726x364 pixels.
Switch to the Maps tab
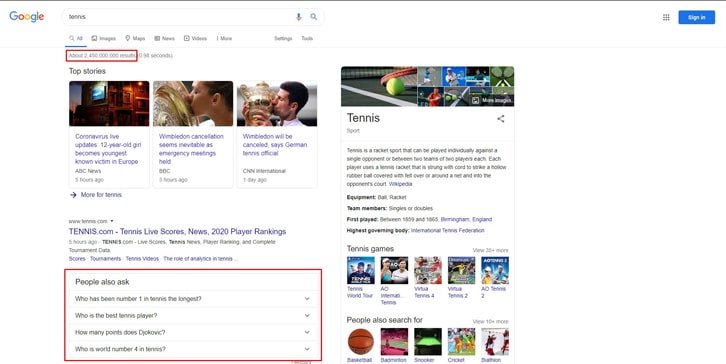(135, 38)
